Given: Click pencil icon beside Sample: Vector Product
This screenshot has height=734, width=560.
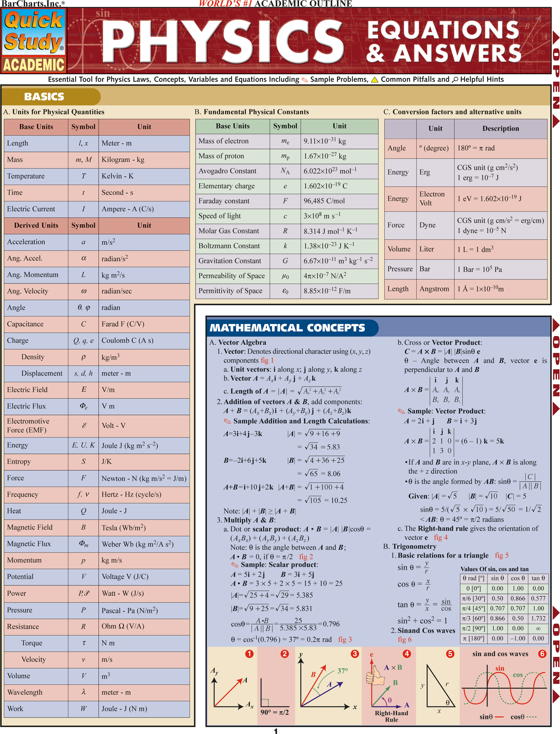Looking at the screenshot, I should pos(401,411).
